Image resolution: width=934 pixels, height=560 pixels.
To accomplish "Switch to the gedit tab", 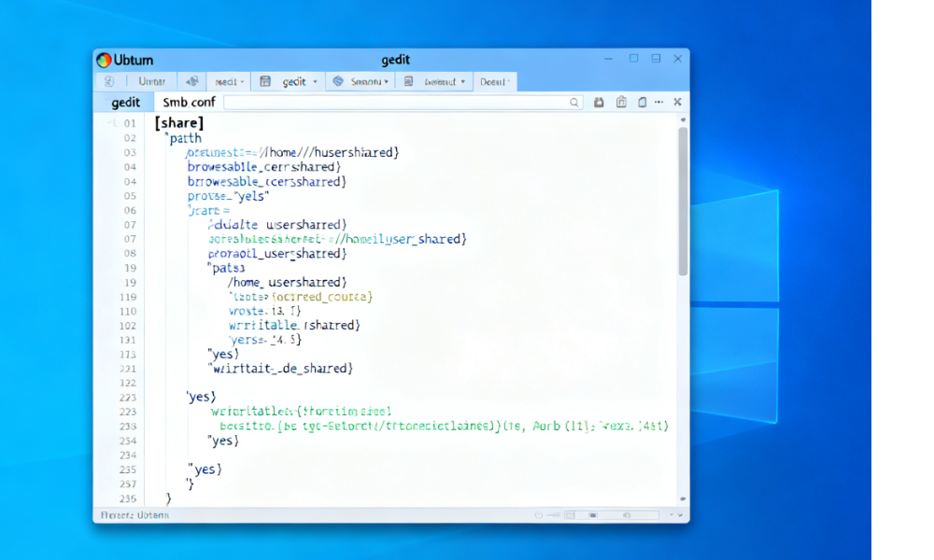I will tap(126, 103).
